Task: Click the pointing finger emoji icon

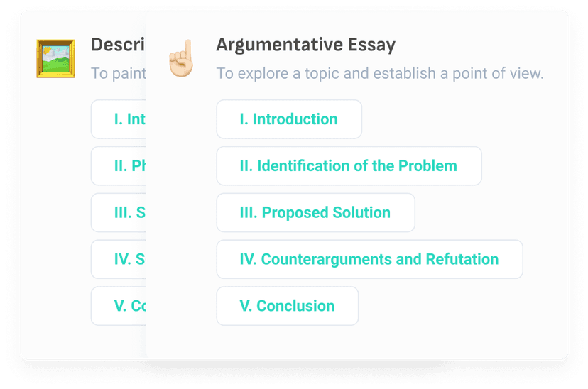Action: [x=180, y=58]
